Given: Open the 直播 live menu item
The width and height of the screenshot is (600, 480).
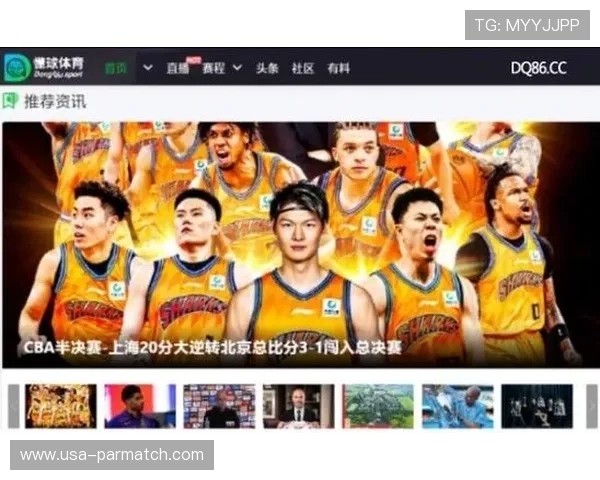Looking at the screenshot, I should (178, 68).
